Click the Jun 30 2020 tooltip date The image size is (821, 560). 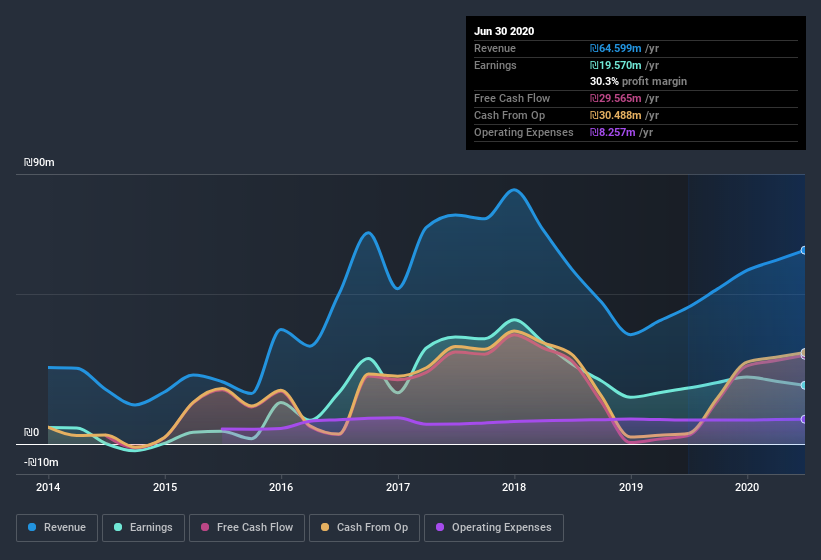[x=504, y=31]
